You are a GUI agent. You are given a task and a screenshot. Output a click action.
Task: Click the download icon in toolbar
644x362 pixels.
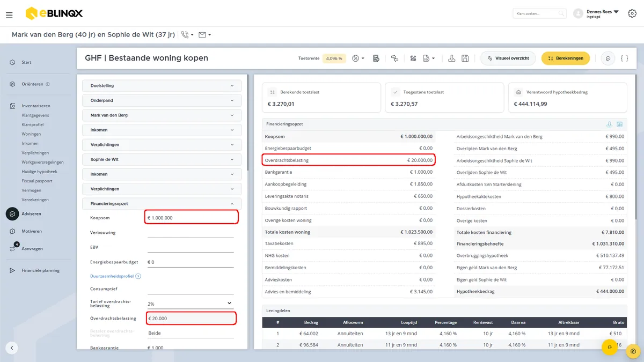[452, 58]
